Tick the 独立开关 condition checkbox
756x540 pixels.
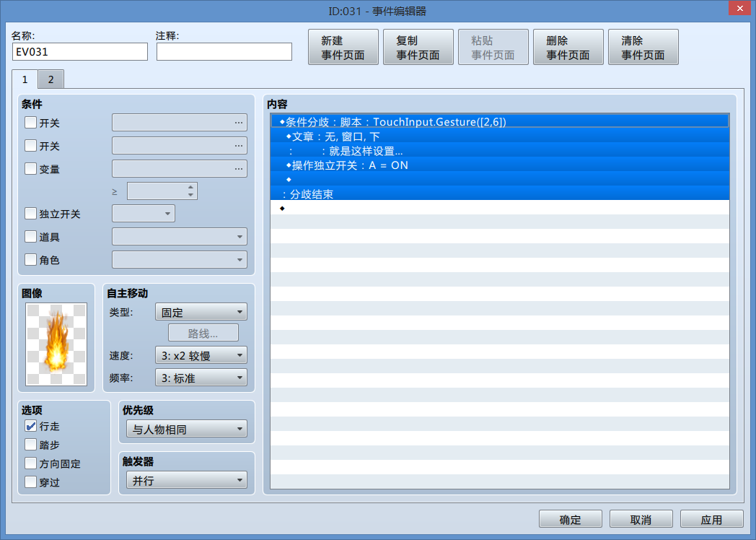click(x=30, y=213)
